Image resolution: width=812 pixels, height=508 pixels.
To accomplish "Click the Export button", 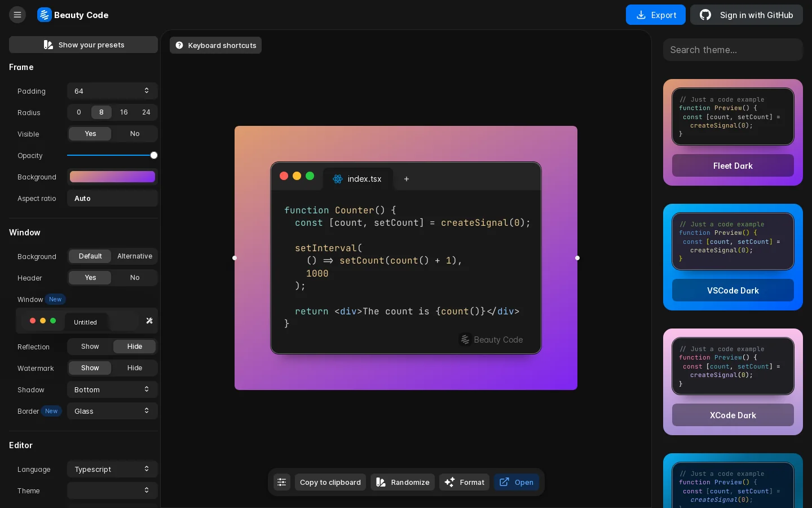I will [x=656, y=15].
